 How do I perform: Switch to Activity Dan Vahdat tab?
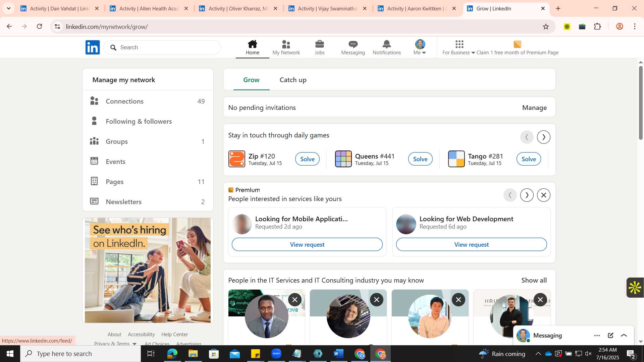(x=59, y=8)
